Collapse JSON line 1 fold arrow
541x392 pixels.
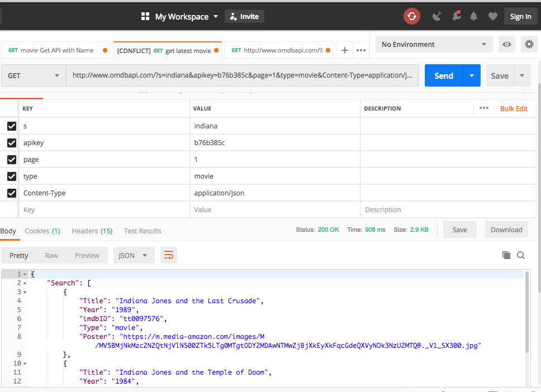(x=25, y=274)
